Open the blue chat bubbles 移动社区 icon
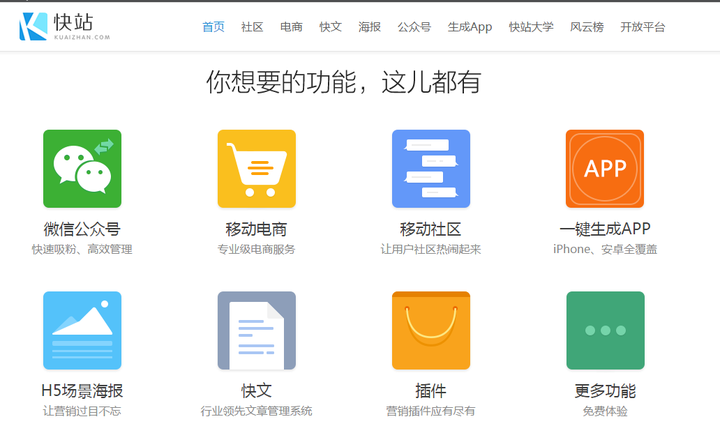Viewport: 720px width, 426px height. coord(431,168)
